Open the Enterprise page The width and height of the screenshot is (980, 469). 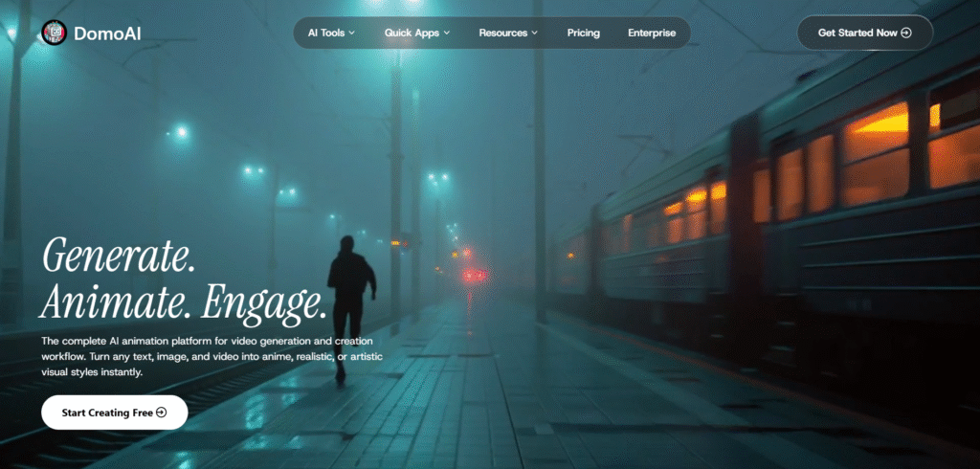click(x=652, y=33)
